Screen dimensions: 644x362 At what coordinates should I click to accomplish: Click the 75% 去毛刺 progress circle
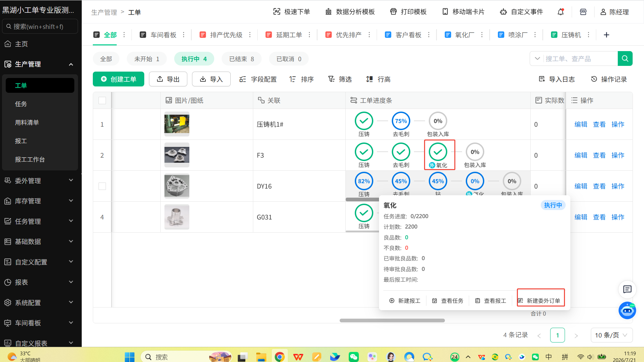tap(401, 121)
